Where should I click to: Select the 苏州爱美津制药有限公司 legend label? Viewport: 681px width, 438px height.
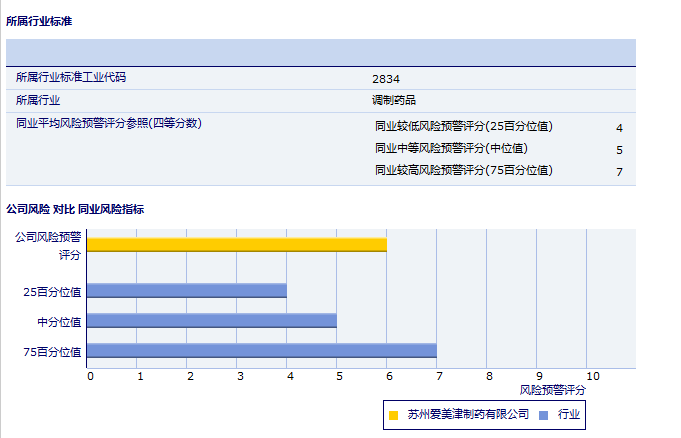468,414
